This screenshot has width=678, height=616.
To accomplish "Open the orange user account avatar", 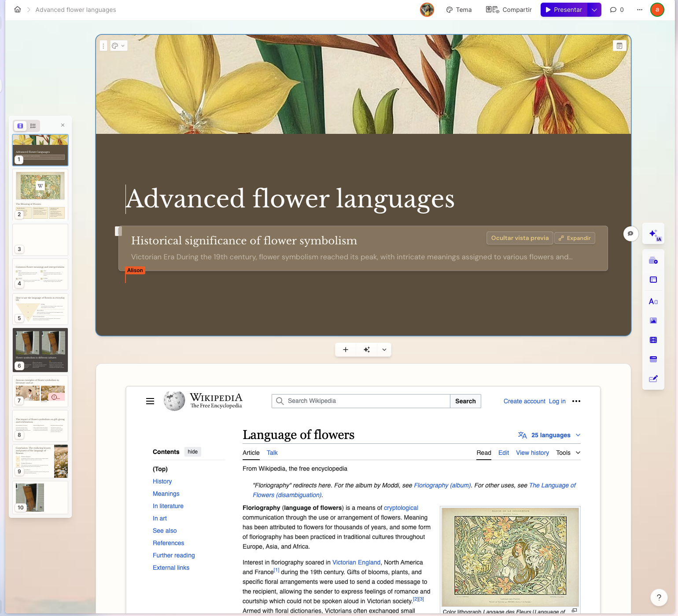I will (x=657, y=10).
